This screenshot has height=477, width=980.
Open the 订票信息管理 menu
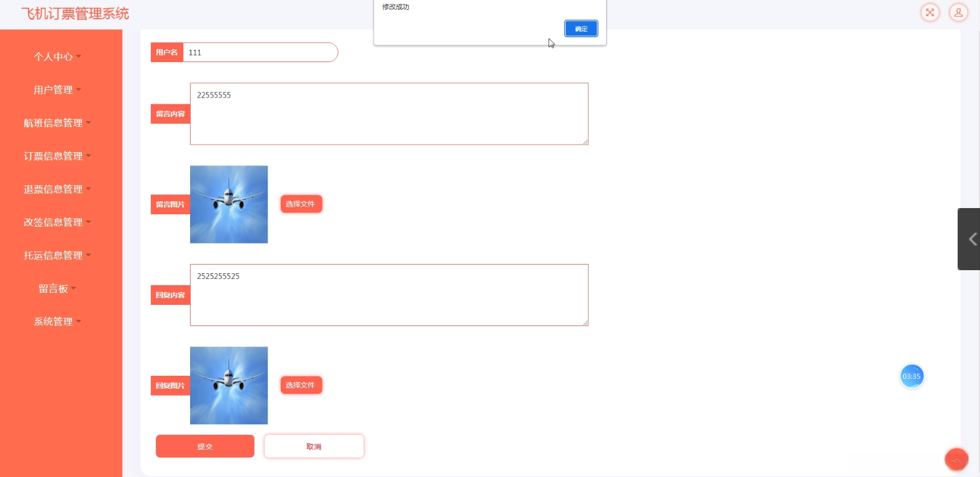click(x=57, y=156)
